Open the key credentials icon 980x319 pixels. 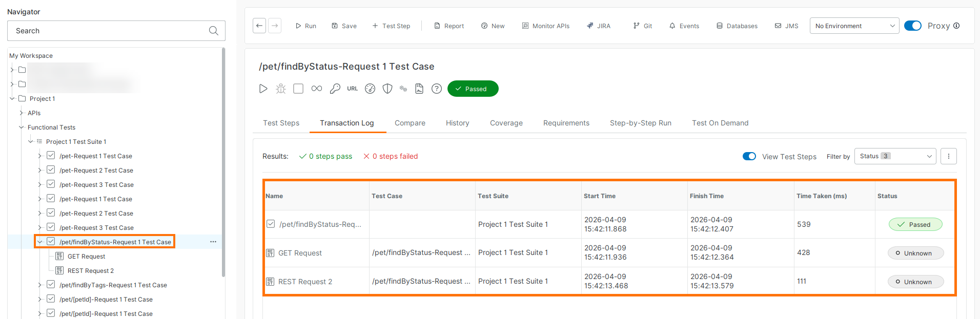[x=335, y=89]
